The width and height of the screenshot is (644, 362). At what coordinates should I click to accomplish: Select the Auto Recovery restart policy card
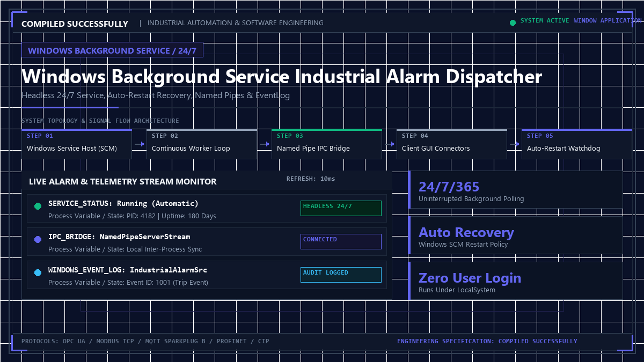click(x=516, y=235)
